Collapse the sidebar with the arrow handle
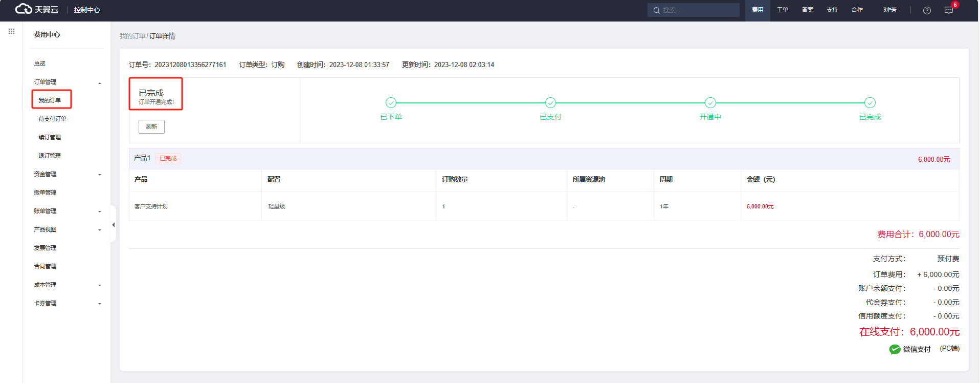 [113, 225]
